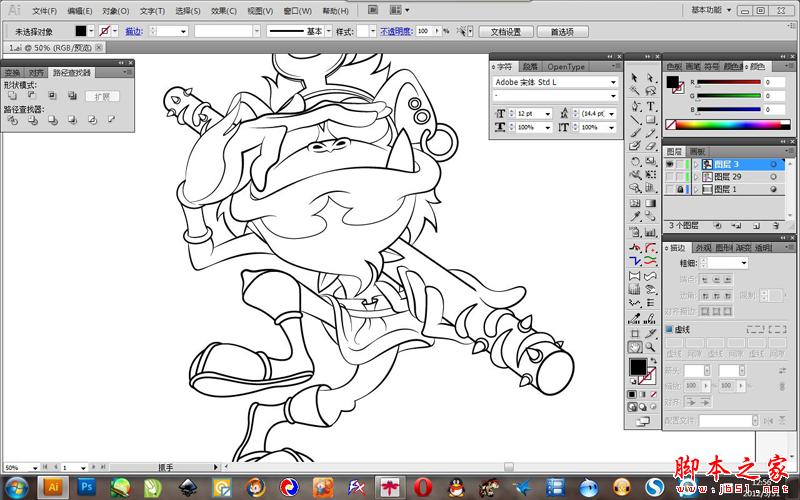This screenshot has width=800, height=500.
Task: Click the opacity 100 input field
Action: point(424,31)
